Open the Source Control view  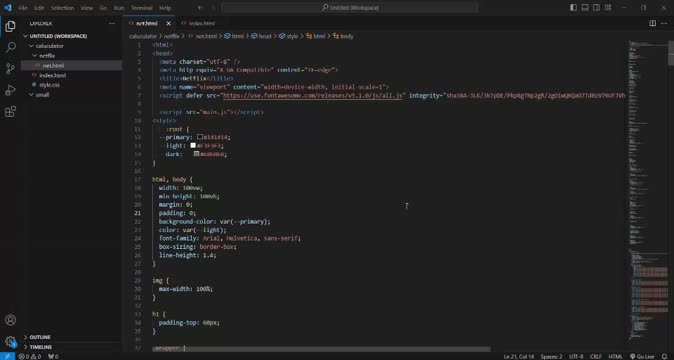[x=10, y=69]
